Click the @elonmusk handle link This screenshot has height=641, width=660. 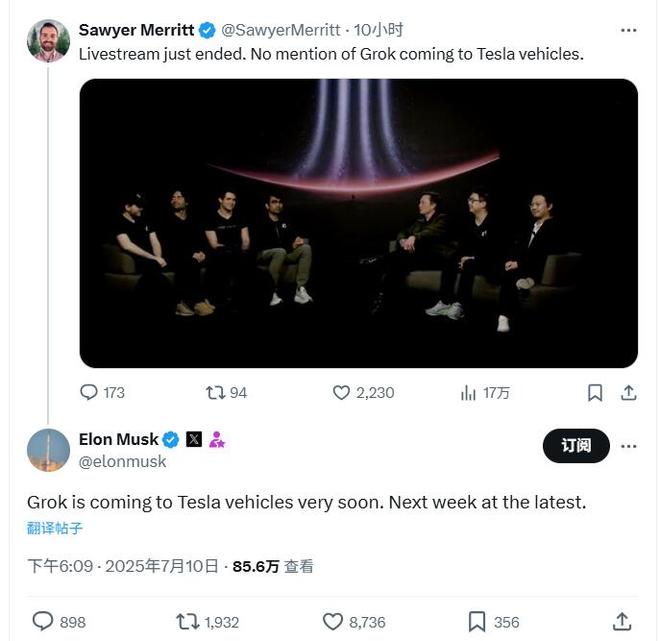pyautogui.click(x=122, y=462)
